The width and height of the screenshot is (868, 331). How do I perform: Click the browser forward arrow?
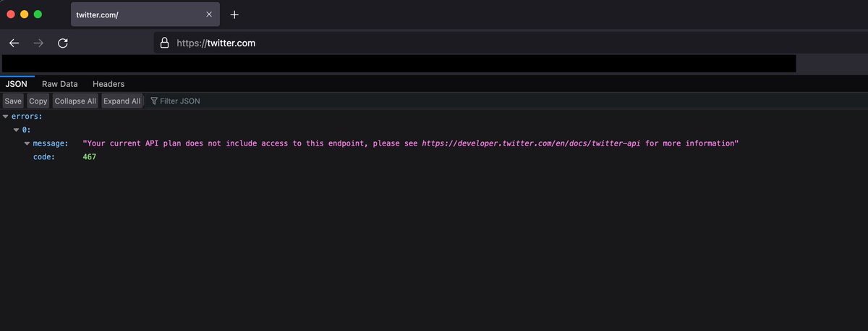pyautogui.click(x=38, y=43)
